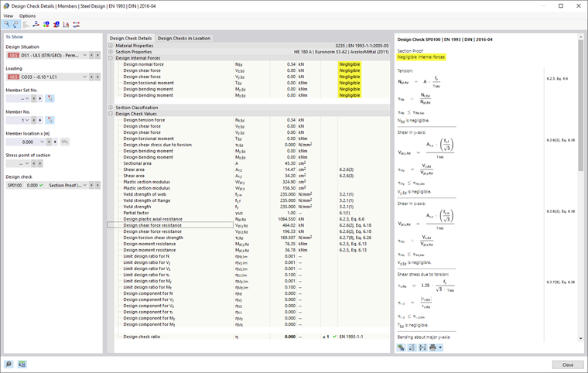Image resolution: width=588 pixels, height=373 pixels.
Task: Click second icon below formula panel
Action: 412,347
